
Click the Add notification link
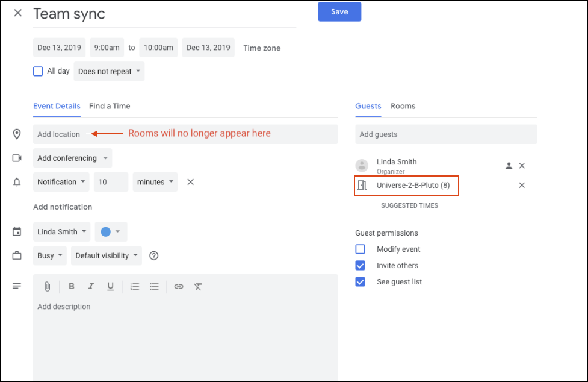point(63,207)
